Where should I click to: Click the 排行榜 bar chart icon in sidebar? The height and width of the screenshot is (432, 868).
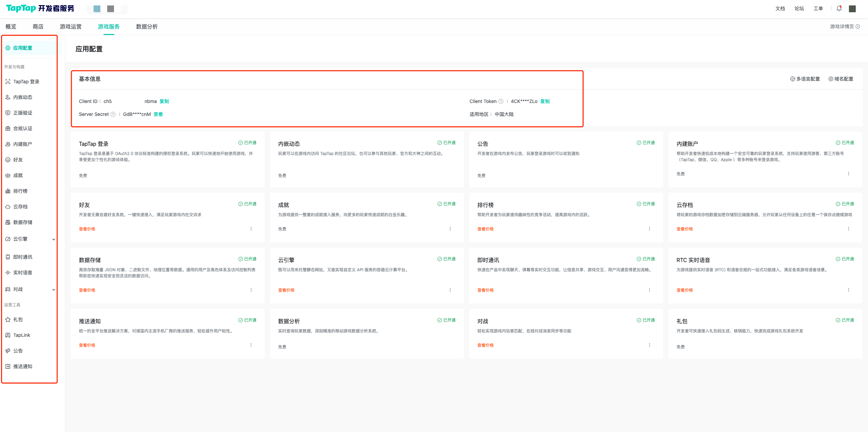(8, 191)
